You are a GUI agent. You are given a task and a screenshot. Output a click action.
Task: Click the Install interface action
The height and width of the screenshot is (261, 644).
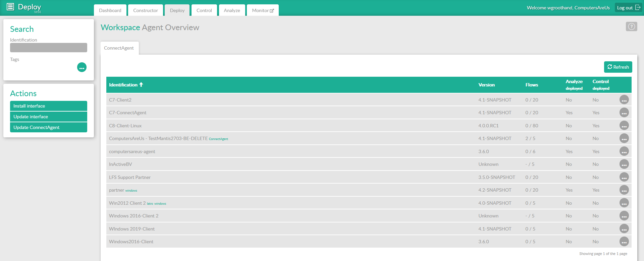(x=49, y=106)
